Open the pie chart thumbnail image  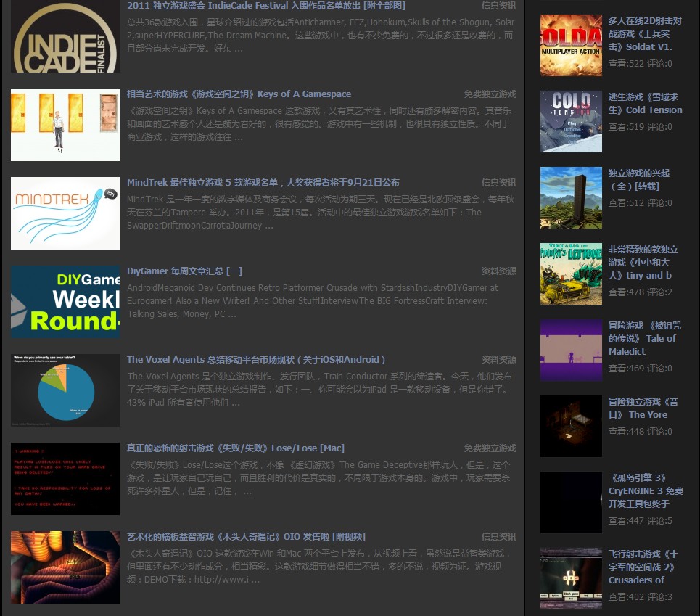pyautogui.click(x=65, y=390)
